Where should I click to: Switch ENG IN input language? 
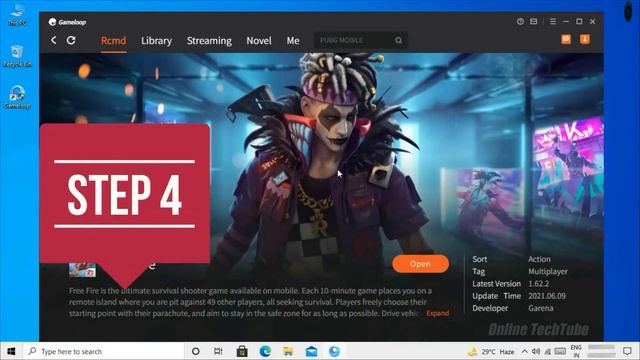[576, 351]
